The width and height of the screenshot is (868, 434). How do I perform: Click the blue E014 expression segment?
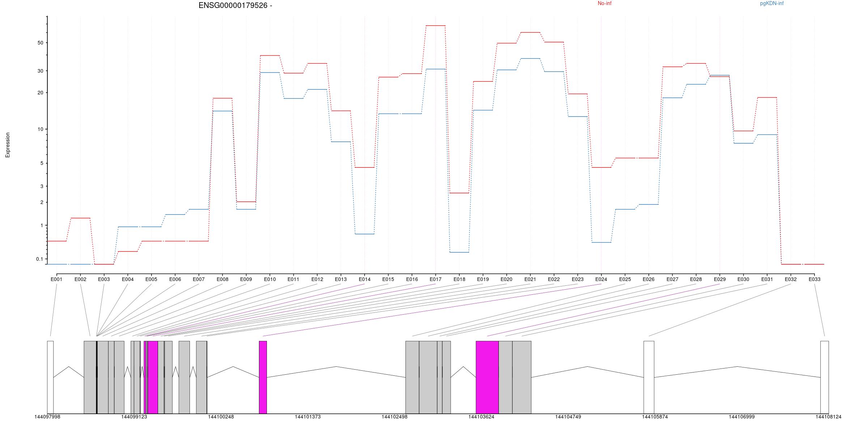[365, 234]
